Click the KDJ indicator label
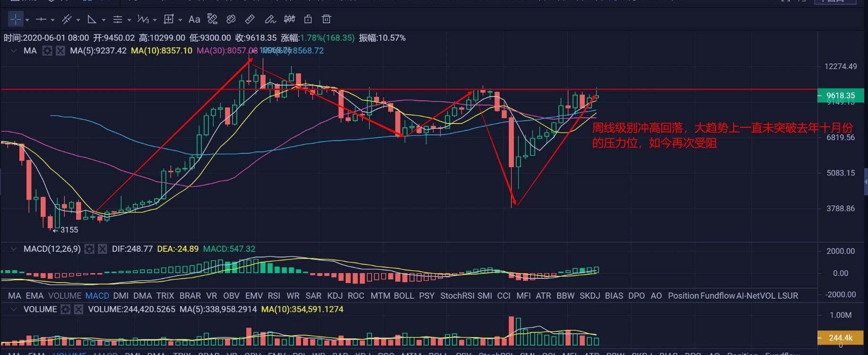The height and width of the screenshot is (355, 868). click(x=335, y=296)
